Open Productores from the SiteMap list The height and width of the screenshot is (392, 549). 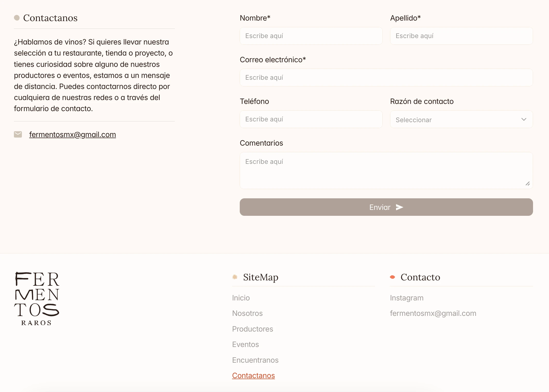pos(253,329)
